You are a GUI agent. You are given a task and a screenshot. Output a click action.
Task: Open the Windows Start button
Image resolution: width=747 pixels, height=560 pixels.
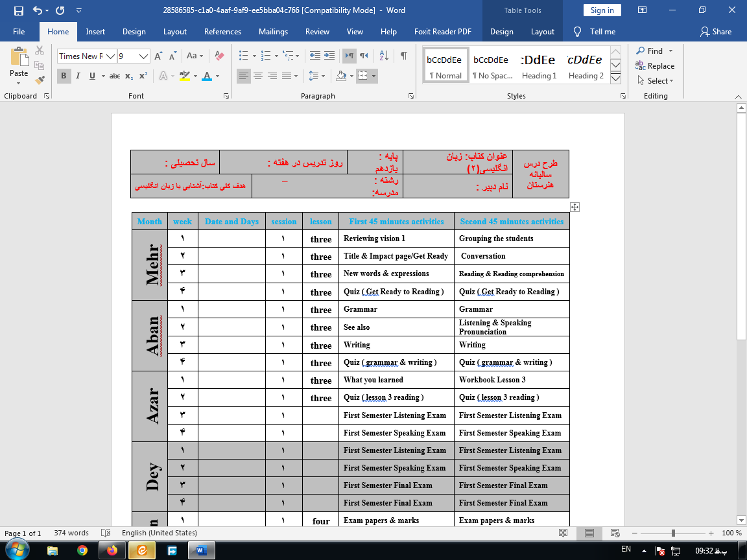[17, 550]
